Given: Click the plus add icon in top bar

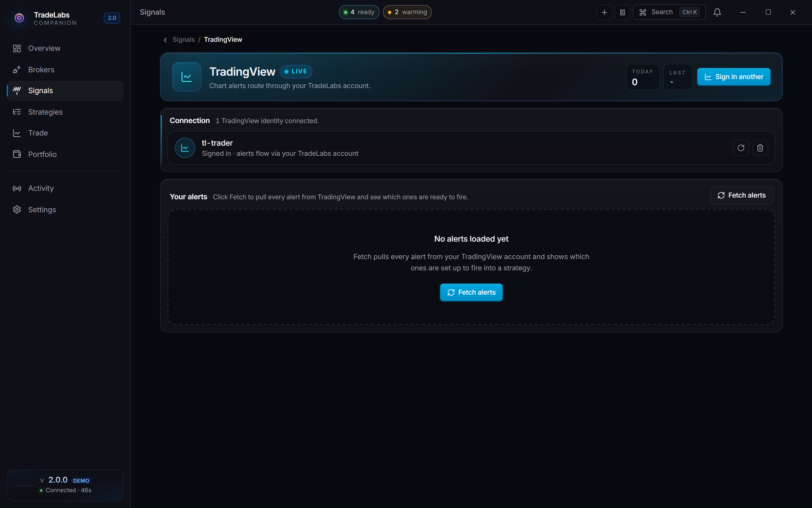Looking at the screenshot, I should click(604, 12).
